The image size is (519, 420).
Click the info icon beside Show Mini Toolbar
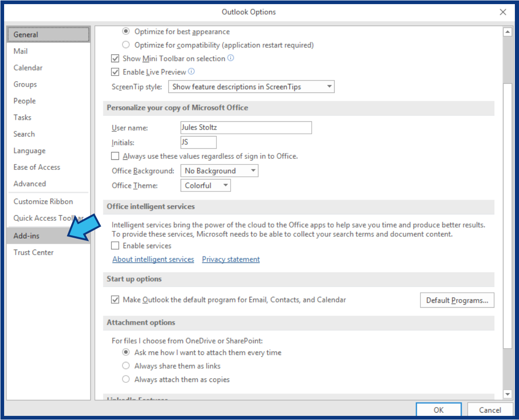pyautogui.click(x=231, y=58)
